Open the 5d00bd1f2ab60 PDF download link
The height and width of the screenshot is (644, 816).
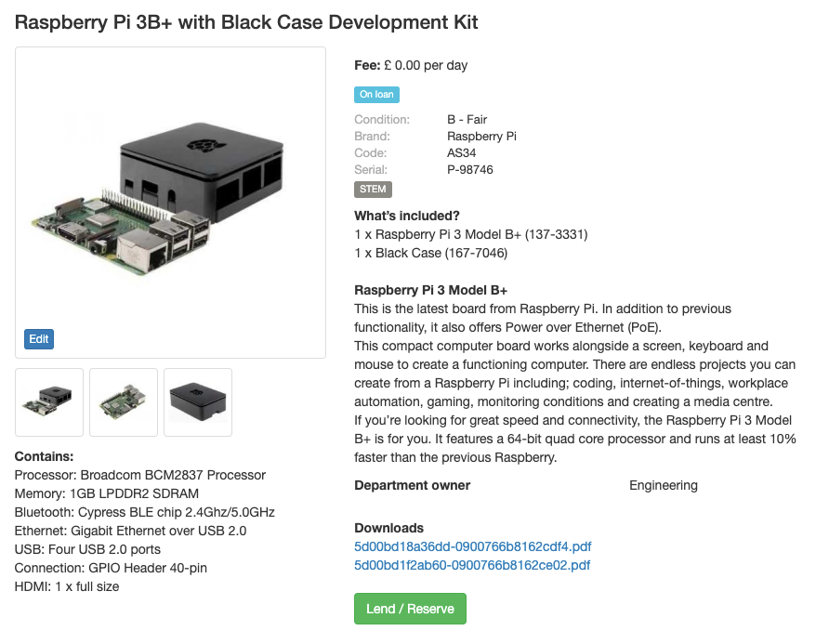click(x=472, y=565)
